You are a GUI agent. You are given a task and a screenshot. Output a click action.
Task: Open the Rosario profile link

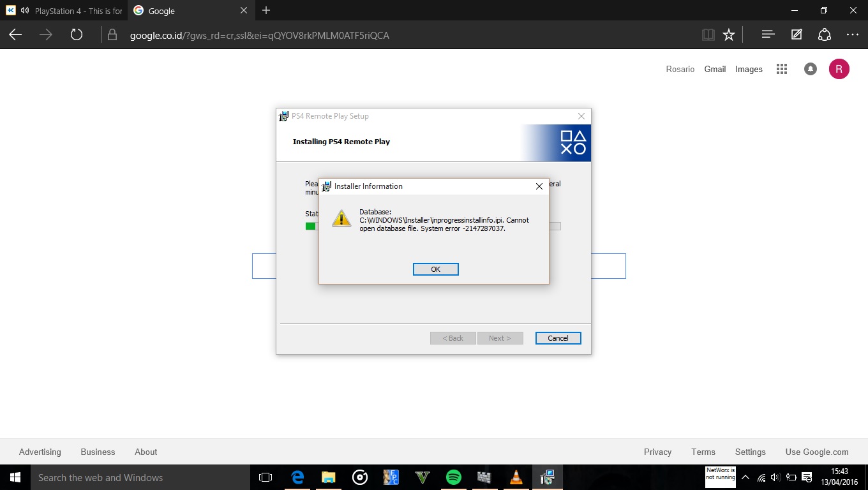coord(680,69)
